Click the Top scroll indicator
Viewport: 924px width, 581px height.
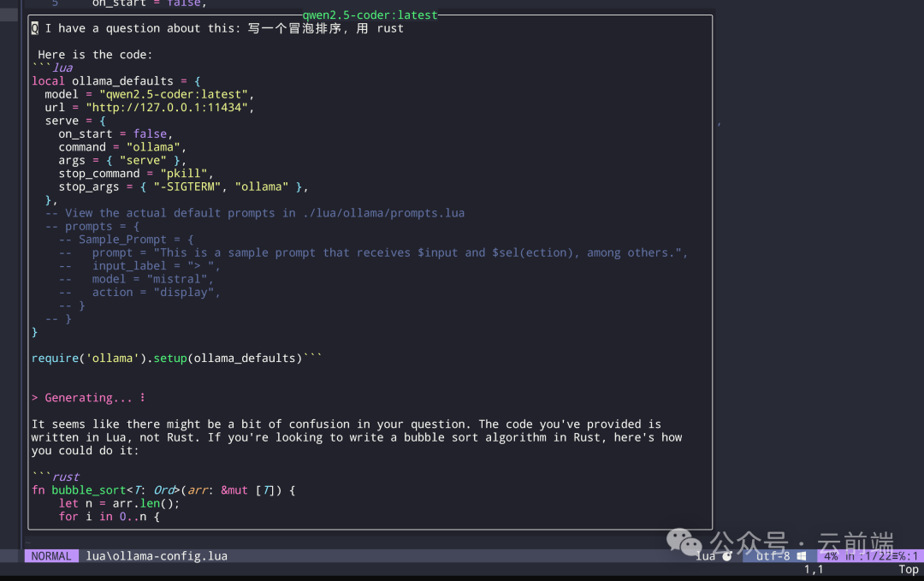pyautogui.click(x=909, y=570)
